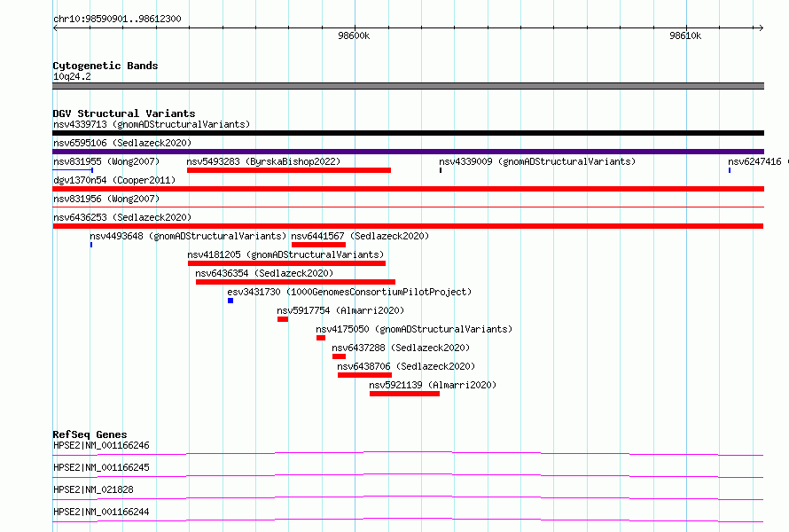Open the nsv5917754 (Almarri2020) label

point(340,310)
